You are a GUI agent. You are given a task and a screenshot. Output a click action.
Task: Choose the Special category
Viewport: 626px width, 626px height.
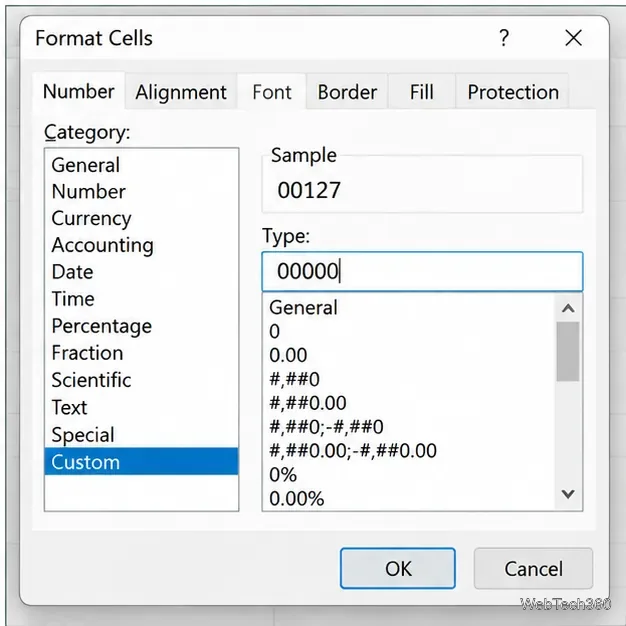click(141, 434)
